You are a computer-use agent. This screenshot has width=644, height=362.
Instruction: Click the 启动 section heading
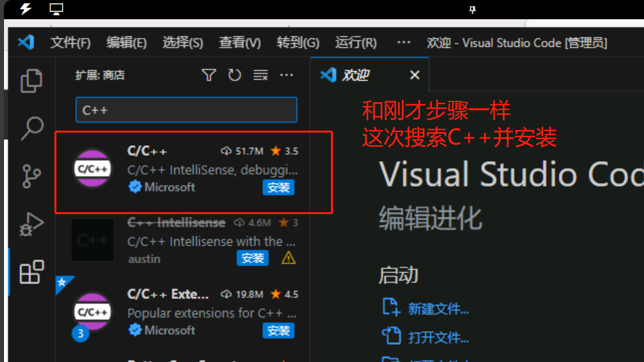[x=399, y=275]
